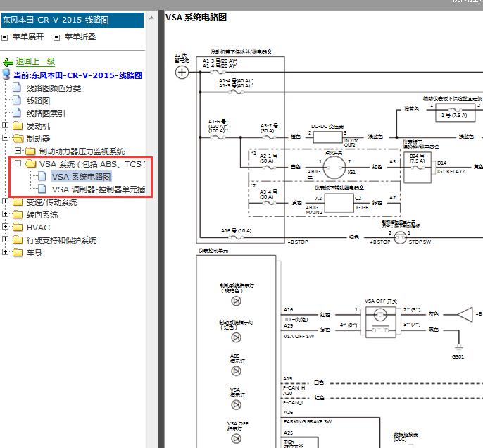This screenshot has height=448, width=483.
Task: Click the 12 伏蓄电池 plus symbol
Action: (182, 73)
